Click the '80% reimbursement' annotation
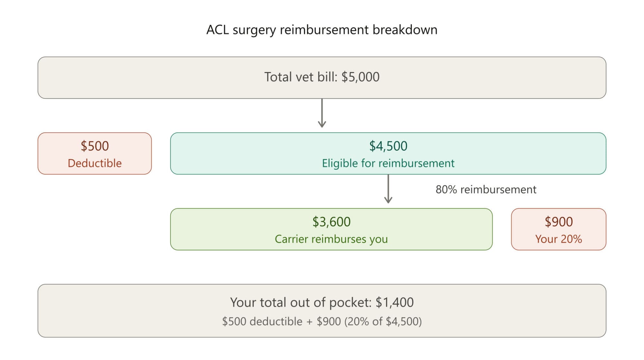Screen dimensions: 644x360 pyautogui.click(x=486, y=189)
